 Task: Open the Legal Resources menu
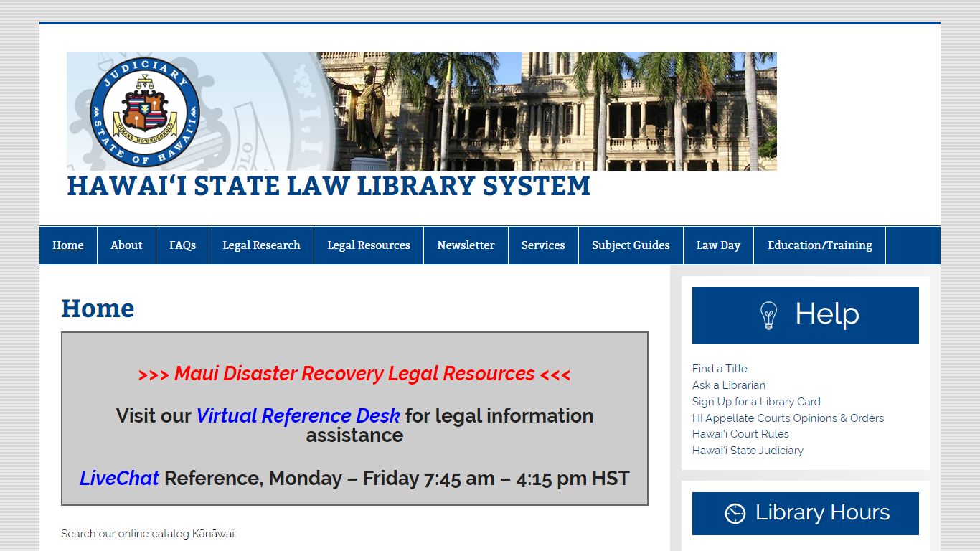(369, 245)
